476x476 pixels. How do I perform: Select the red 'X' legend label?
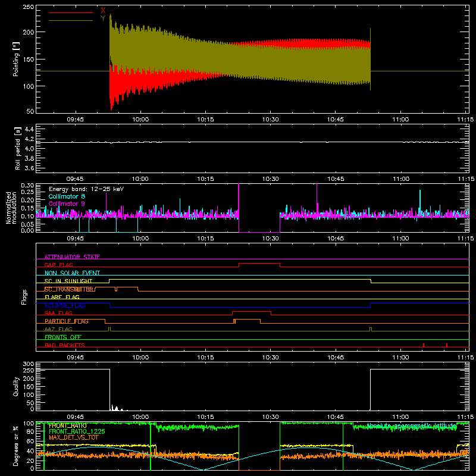coord(103,11)
